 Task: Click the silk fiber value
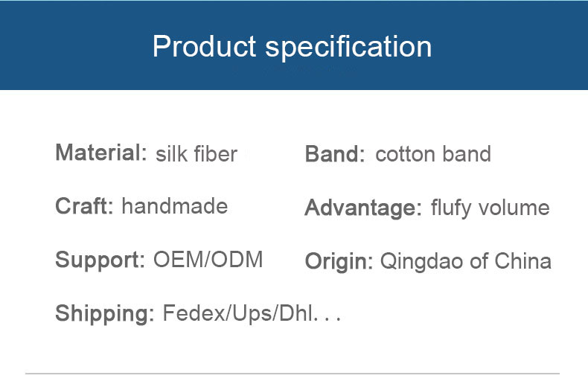(x=196, y=154)
